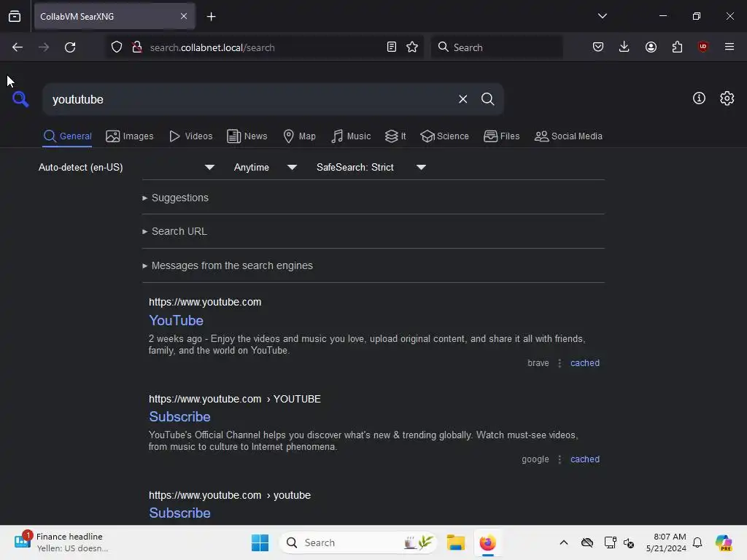747x560 pixels.
Task: Switch to the News category
Action: pos(247,136)
